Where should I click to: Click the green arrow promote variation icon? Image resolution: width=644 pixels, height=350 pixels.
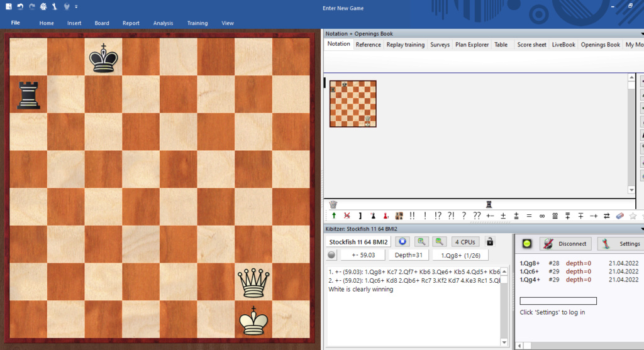334,216
